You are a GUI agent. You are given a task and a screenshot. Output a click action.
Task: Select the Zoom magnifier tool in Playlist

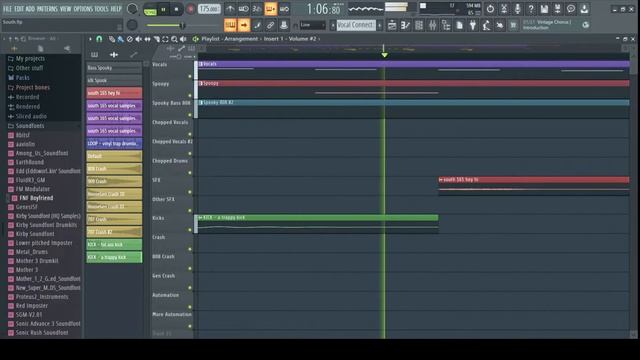point(174,39)
